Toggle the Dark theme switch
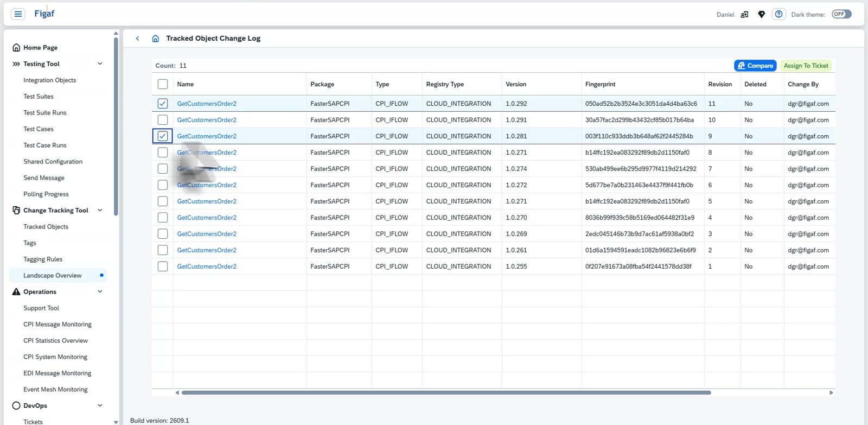Screen dimensions: 868x425 click(841, 14)
